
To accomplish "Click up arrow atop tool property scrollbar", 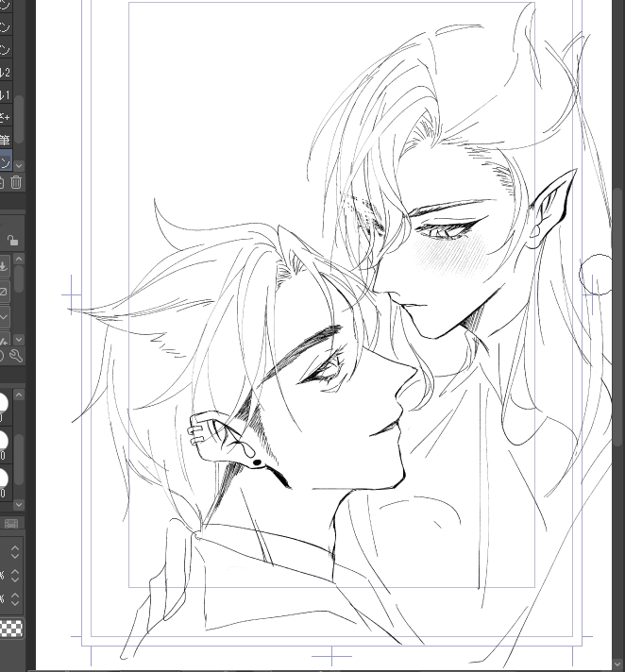I will pos(19,259).
